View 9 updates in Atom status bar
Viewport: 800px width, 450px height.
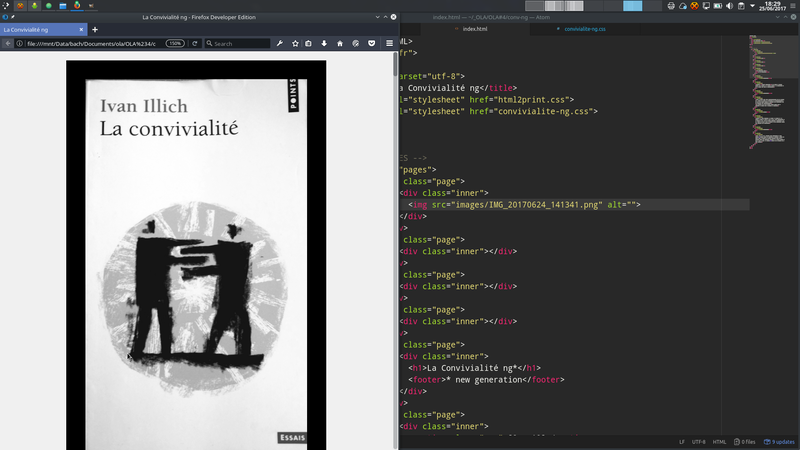779,442
